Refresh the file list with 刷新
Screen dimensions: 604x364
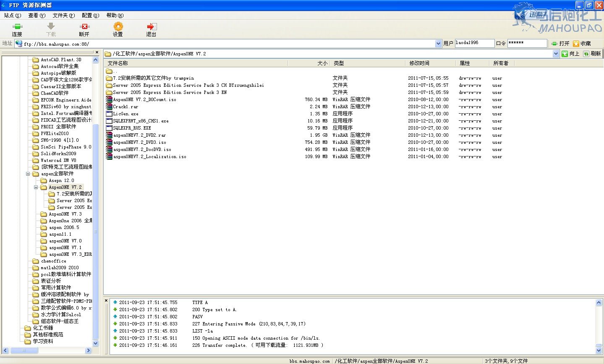pyautogui.click(x=586, y=54)
